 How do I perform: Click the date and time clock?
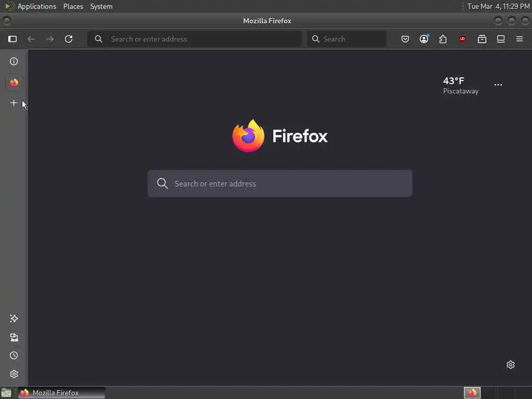[x=498, y=6]
